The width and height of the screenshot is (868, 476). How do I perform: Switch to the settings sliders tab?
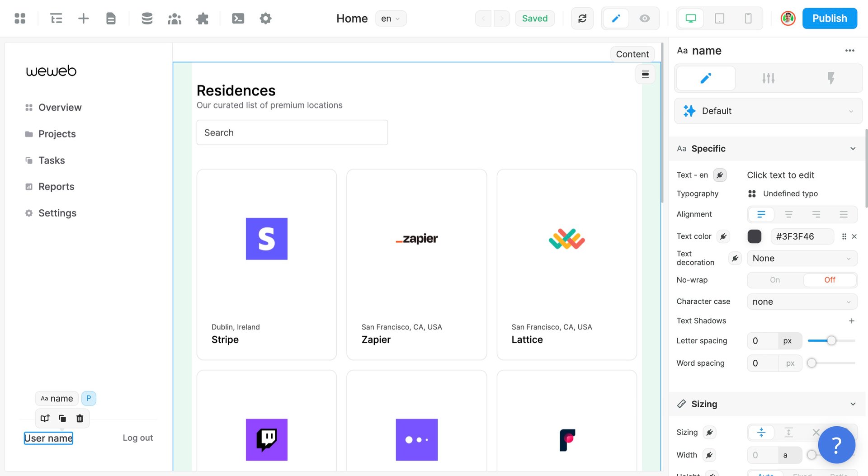tap(769, 78)
